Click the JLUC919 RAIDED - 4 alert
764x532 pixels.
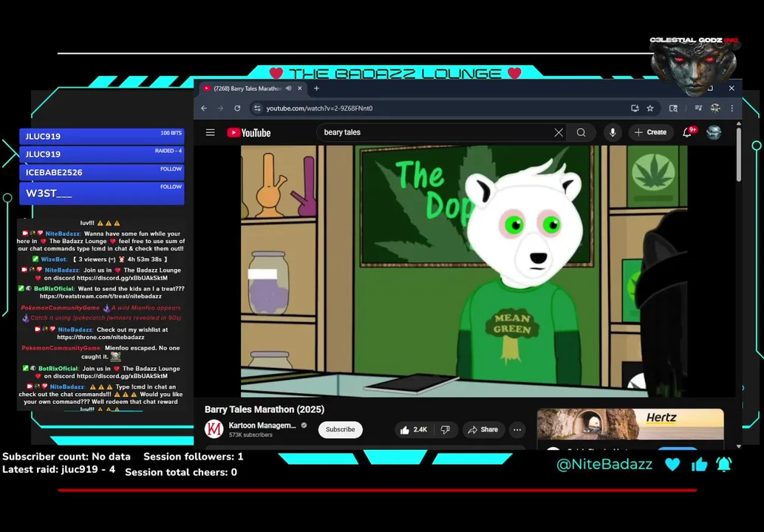tap(102, 154)
